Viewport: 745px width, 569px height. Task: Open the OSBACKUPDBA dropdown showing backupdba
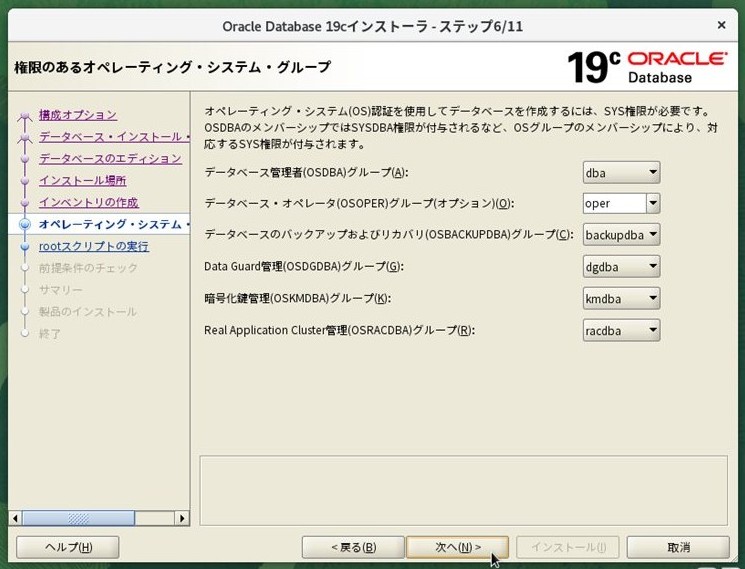621,235
